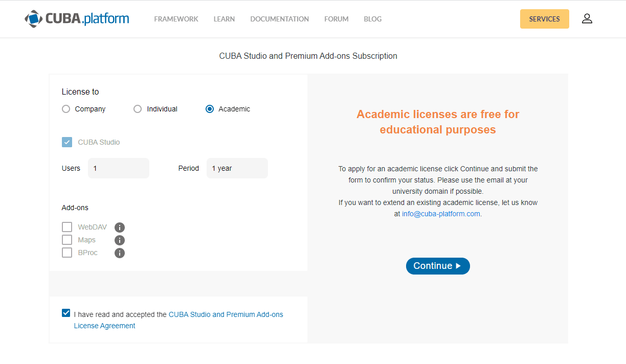Open the Framework menu item
Screen dimensions: 626x364
[x=176, y=19]
